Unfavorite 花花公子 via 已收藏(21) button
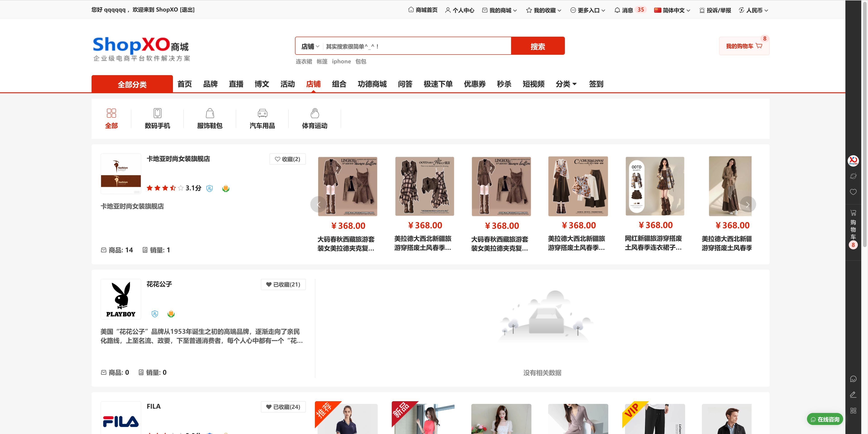Image resolution: width=868 pixels, height=434 pixels. 283,285
